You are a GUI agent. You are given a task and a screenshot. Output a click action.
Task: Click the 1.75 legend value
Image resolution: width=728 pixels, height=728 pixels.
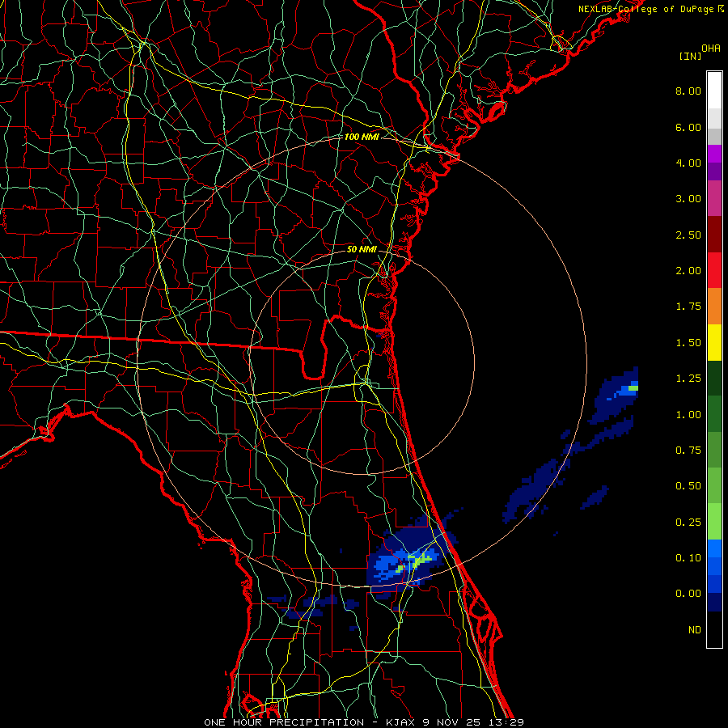pyautogui.click(x=688, y=307)
